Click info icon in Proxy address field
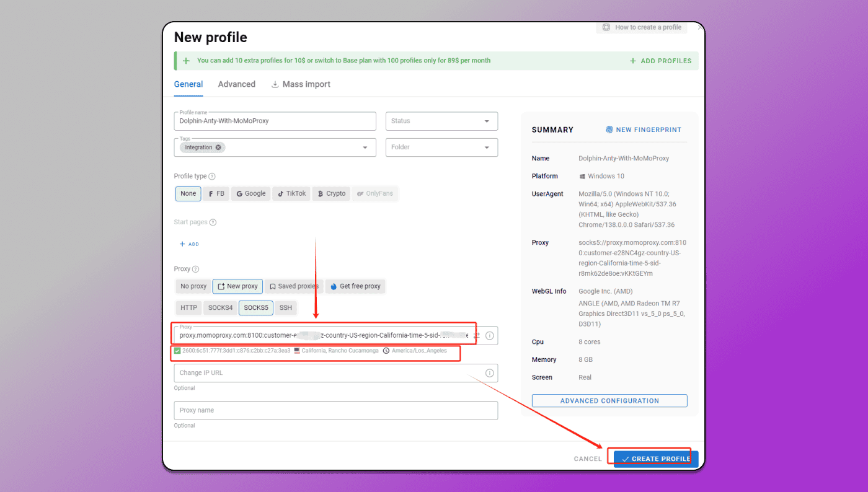Image resolution: width=868 pixels, height=492 pixels. pos(489,336)
